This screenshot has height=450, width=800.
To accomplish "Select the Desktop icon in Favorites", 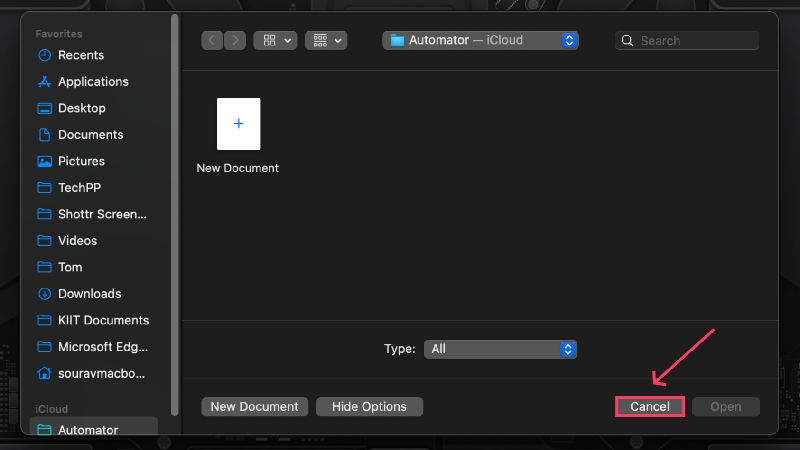I will (x=44, y=108).
